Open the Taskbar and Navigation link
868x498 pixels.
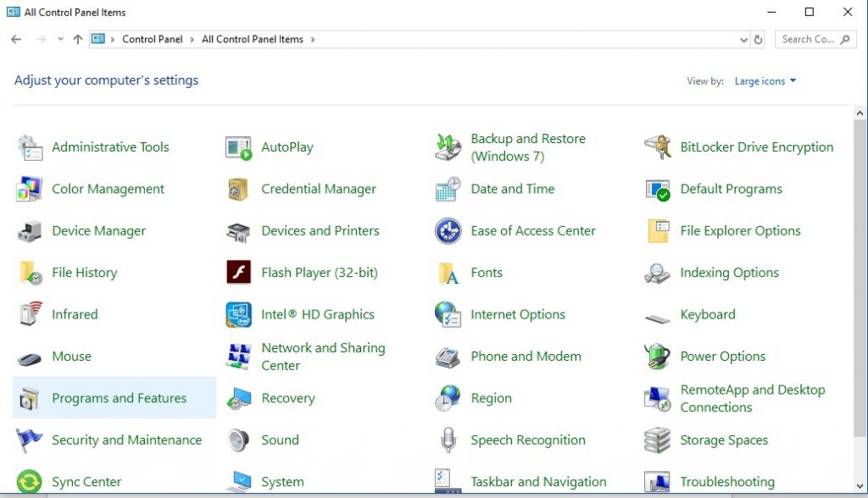tap(538, 482)
